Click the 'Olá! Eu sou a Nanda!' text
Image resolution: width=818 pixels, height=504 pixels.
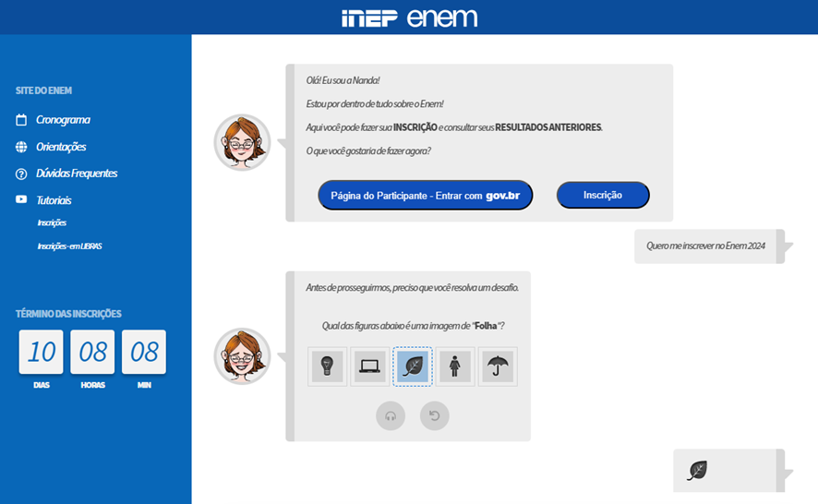point(343,80)
